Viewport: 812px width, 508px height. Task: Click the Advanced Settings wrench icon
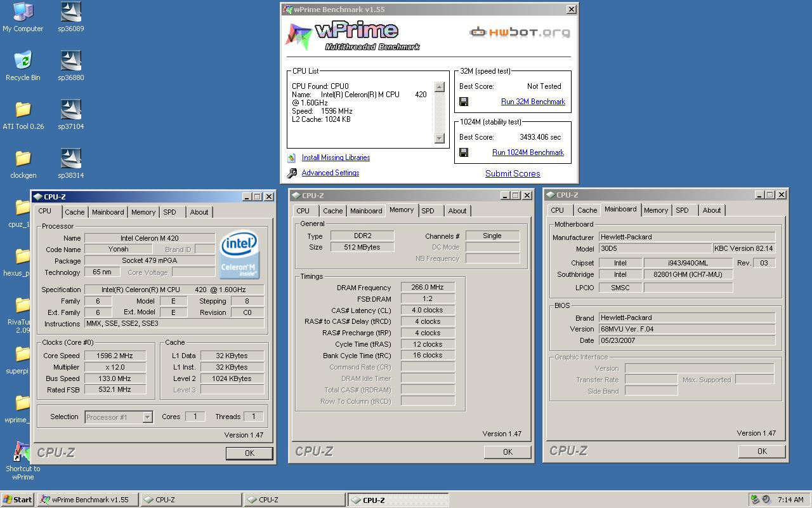(291, 173)
